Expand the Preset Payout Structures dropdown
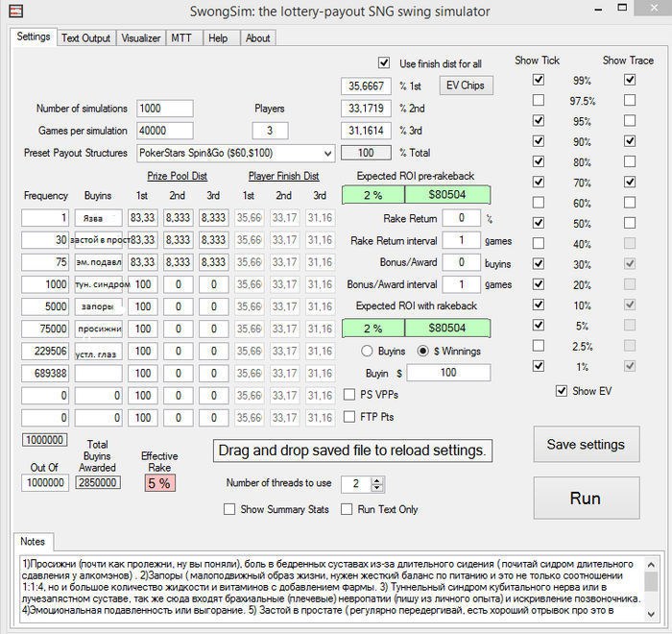This screenshot has width=672, height=634. click(327, 153)
